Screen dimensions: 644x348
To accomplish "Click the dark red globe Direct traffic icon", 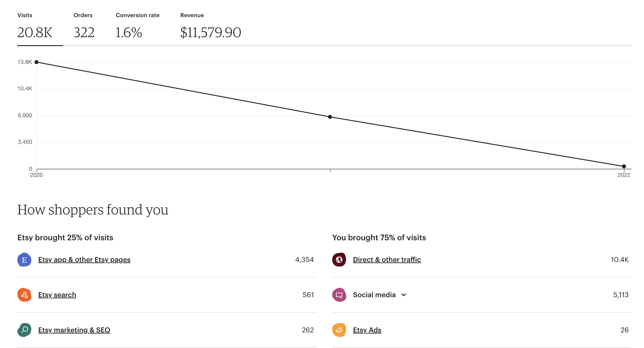I will pos(339,260).
